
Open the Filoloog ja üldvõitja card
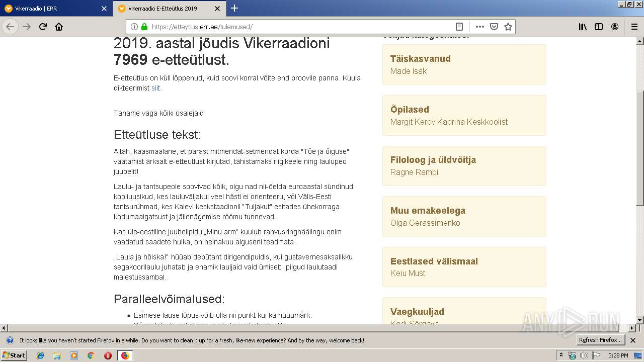pos(464,165)
